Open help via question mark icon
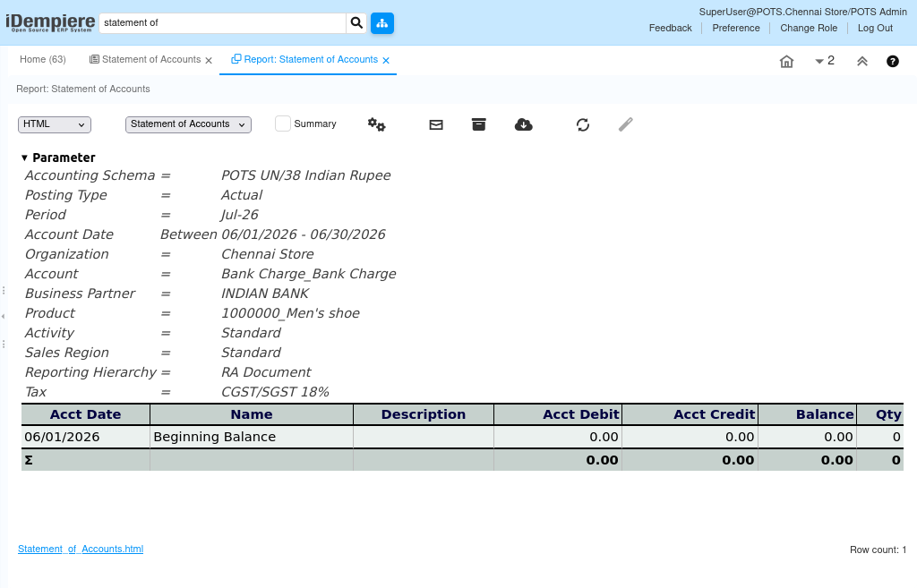This screenshot has width=917, height=588. [893, 62]
